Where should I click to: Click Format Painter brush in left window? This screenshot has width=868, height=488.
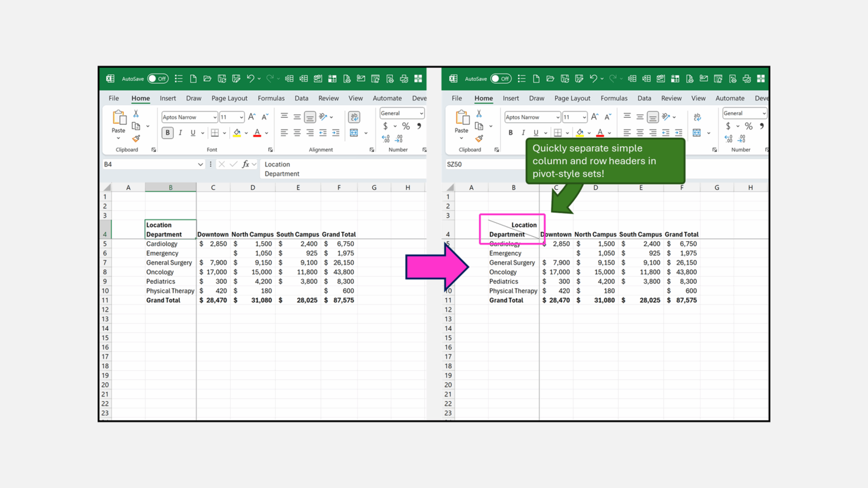136,139
